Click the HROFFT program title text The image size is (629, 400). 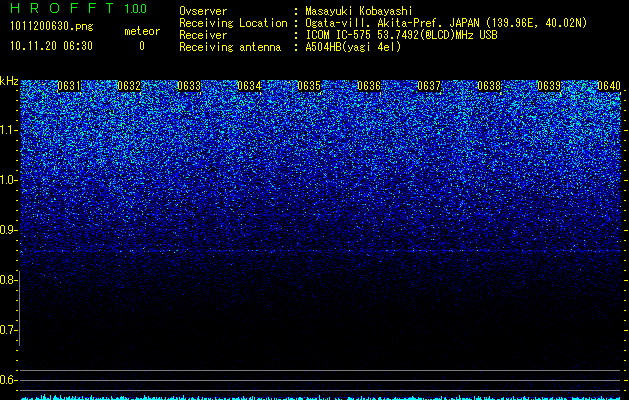pyautogui.click(x=62, y=8)
